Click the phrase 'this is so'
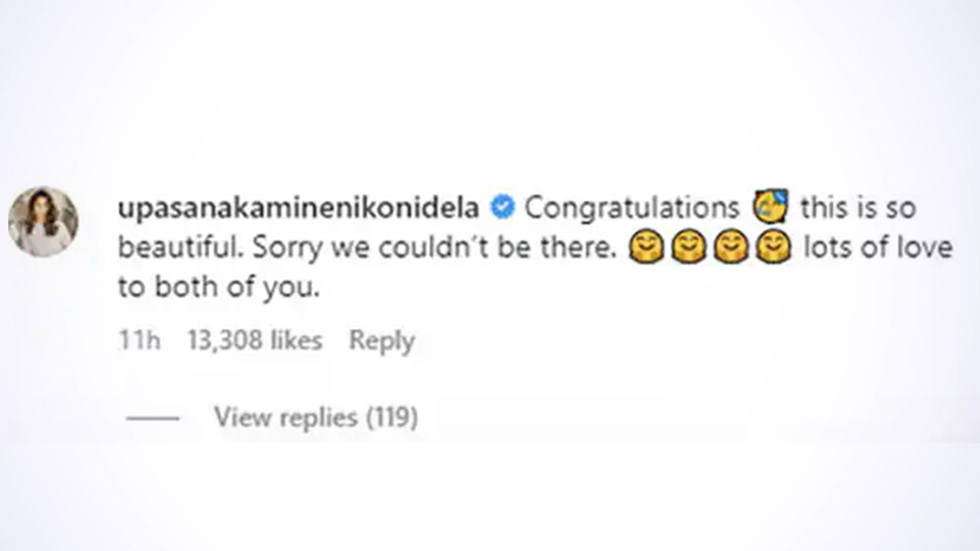The width and height of the screenshot is (980, 551). [857, 208]
